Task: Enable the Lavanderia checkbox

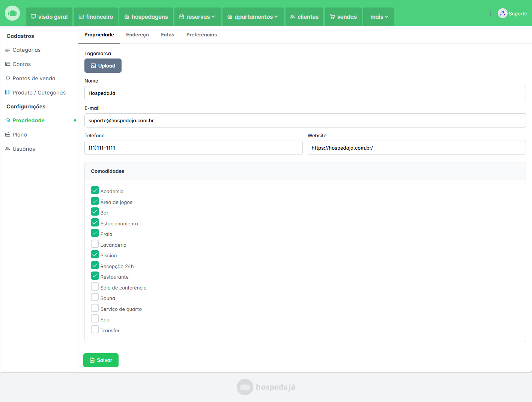Action: tap(95, 244)
